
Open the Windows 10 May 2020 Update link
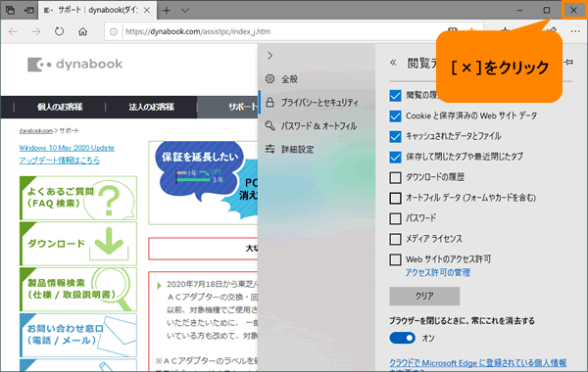coord(67,148)
